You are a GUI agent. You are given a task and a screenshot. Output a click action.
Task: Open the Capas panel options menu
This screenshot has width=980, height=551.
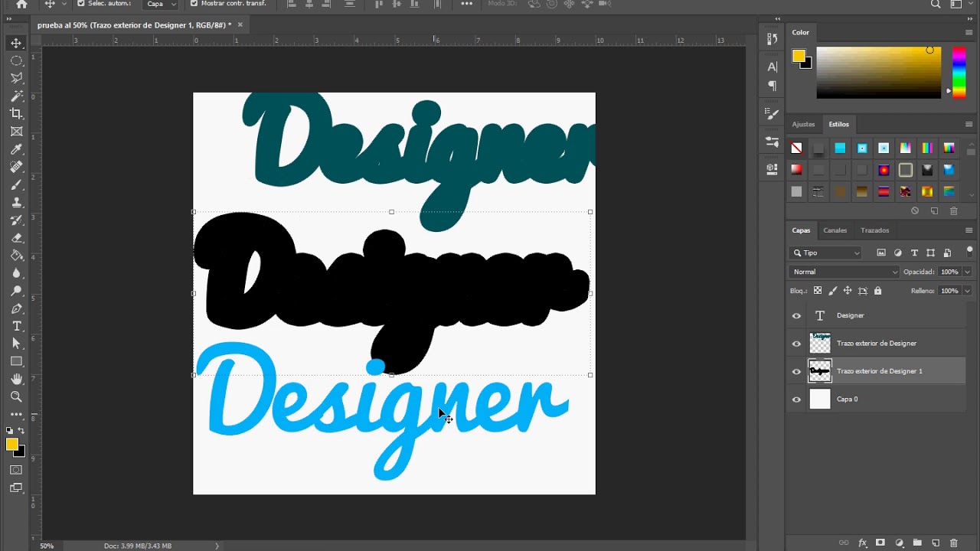coord(969,230)
